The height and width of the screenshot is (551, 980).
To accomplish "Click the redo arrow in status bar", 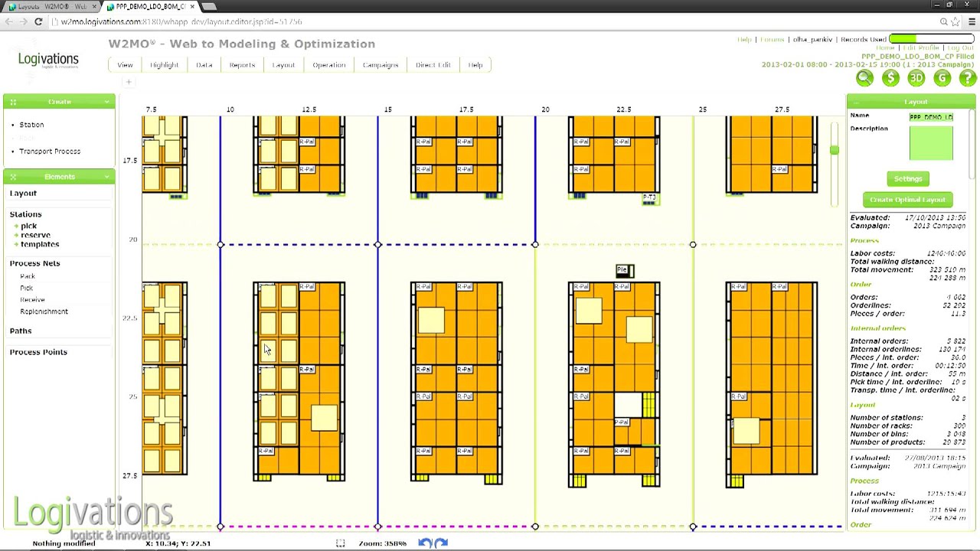I will [x=441, y=543].
